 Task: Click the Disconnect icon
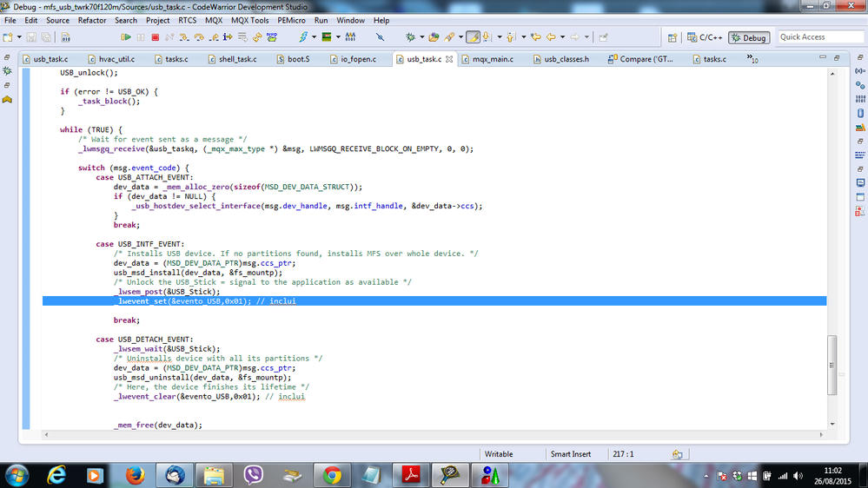(169, 37)
